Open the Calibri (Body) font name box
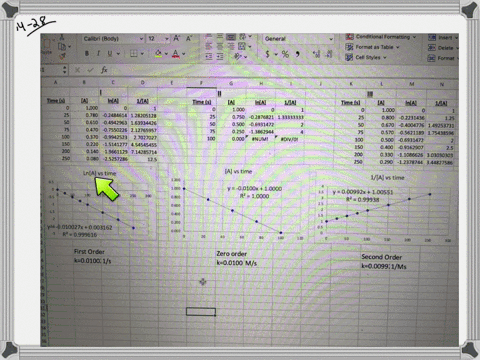The width and height of the screenshot is (480, 360). coord(113,39)
